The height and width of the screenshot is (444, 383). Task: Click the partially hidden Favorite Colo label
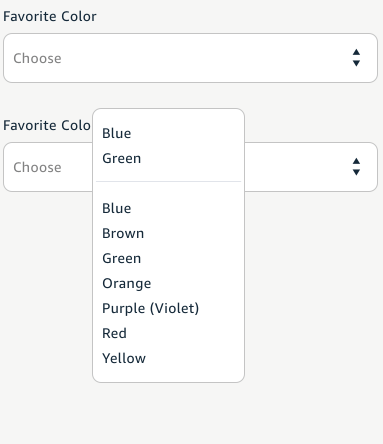pos(47,125)
